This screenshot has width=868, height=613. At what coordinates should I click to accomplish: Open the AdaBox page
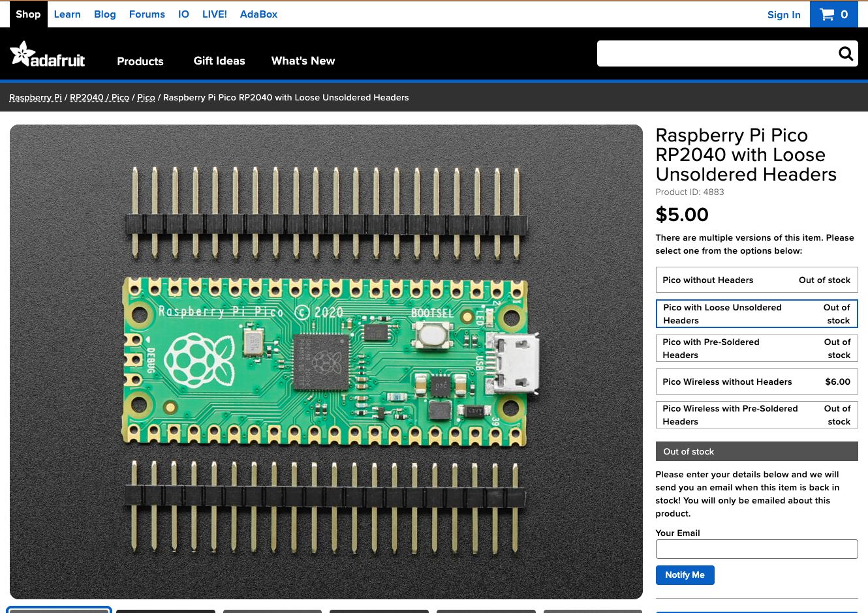258,14
